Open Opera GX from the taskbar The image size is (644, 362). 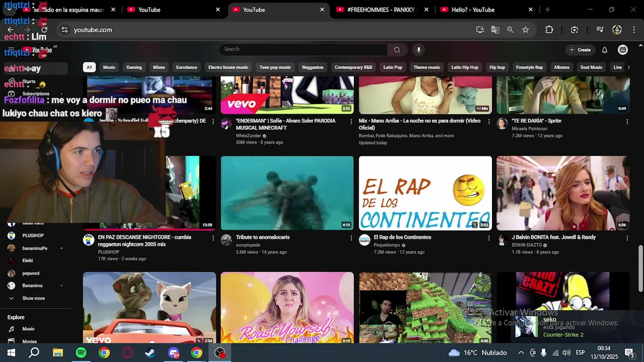click(x=127, y=353)
